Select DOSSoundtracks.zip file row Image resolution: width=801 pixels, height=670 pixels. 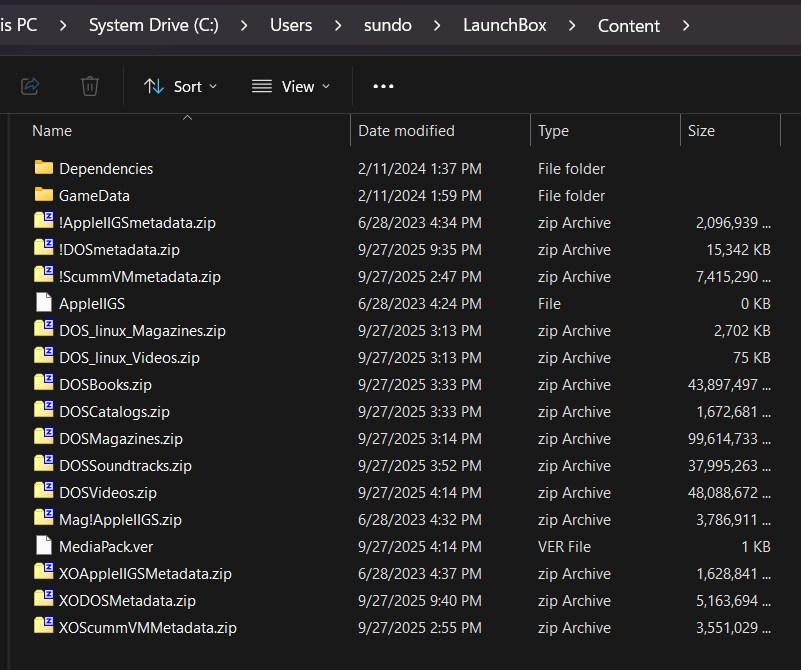point(125,465)
